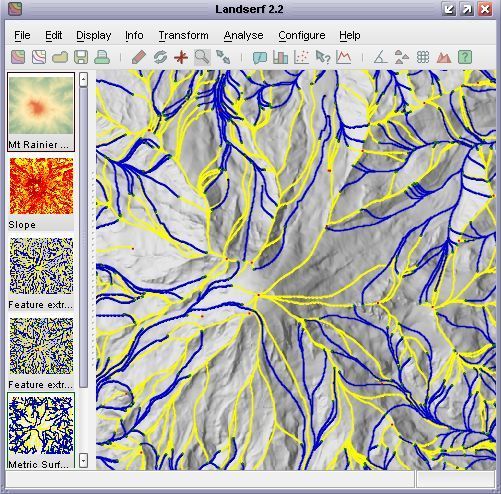Select the Mt Rainier elevation thumbnail

[41, 105]
